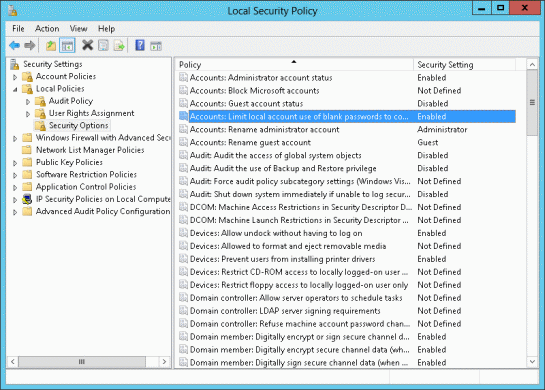Expand the Audit Policy node

pyautogui.click(x=28, y=102)
